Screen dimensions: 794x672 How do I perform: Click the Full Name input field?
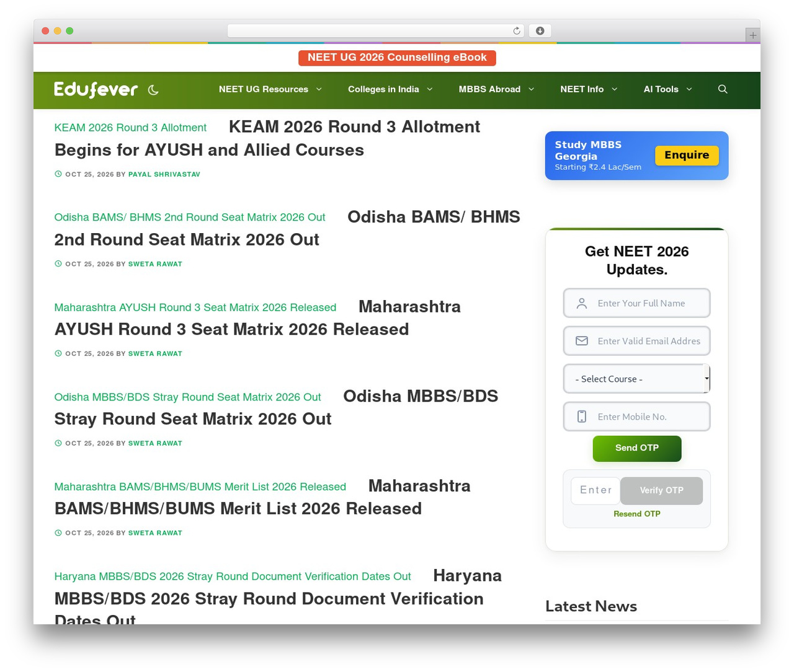(x=636, y=303)
